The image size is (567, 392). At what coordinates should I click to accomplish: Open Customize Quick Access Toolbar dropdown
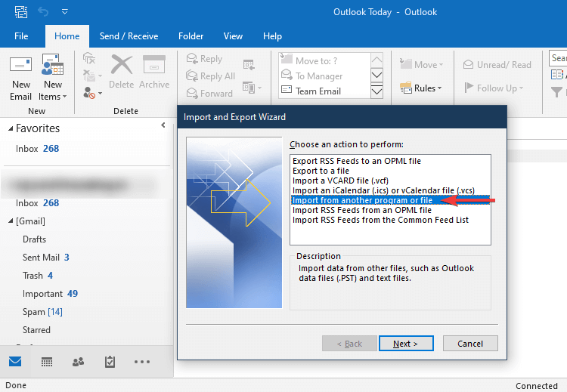click(x=65, y=12)
